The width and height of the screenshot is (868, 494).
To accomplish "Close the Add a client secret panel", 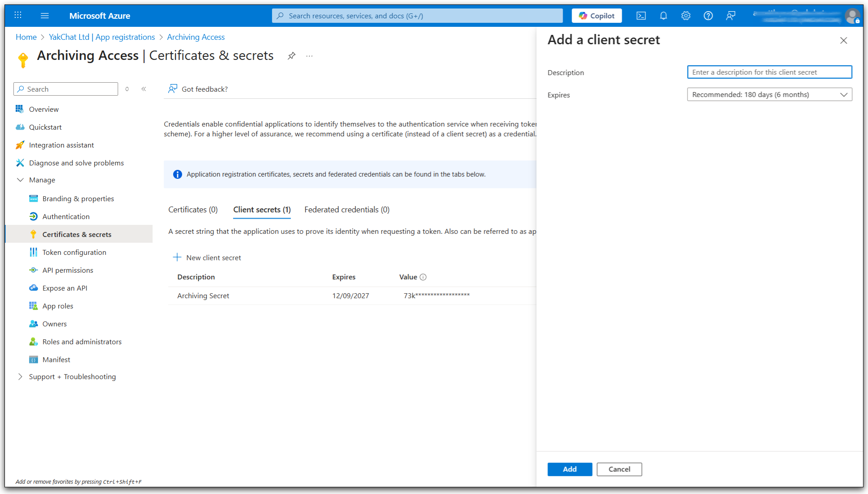I will [843, 41].
